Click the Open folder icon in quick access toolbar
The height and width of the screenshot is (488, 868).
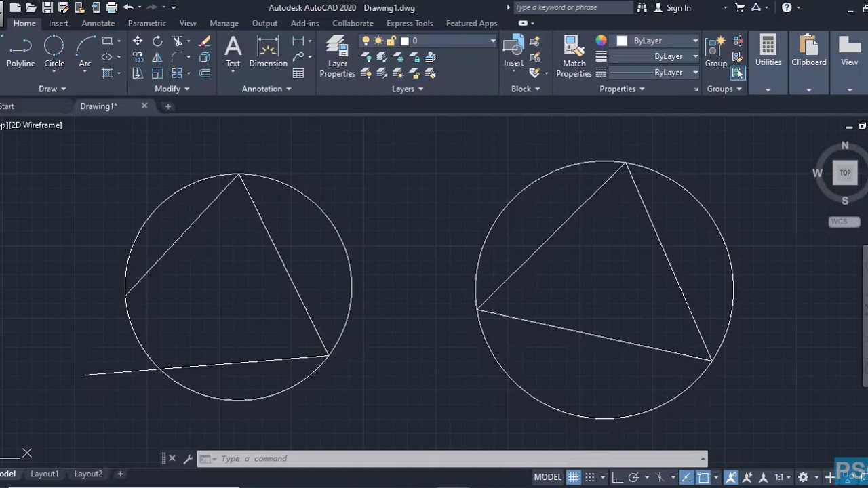(31, 7)
